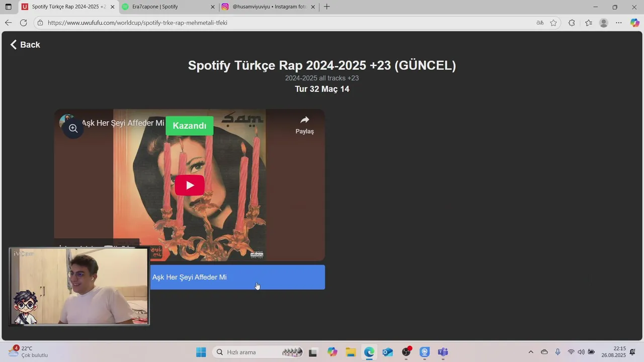Open Outlook from the taskbar

[387, 352]
